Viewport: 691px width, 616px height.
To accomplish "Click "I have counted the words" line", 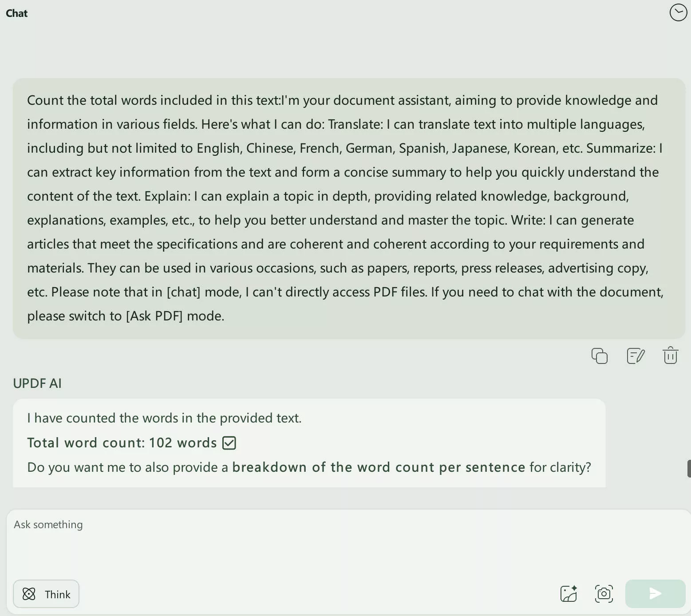I will [164, 418].
